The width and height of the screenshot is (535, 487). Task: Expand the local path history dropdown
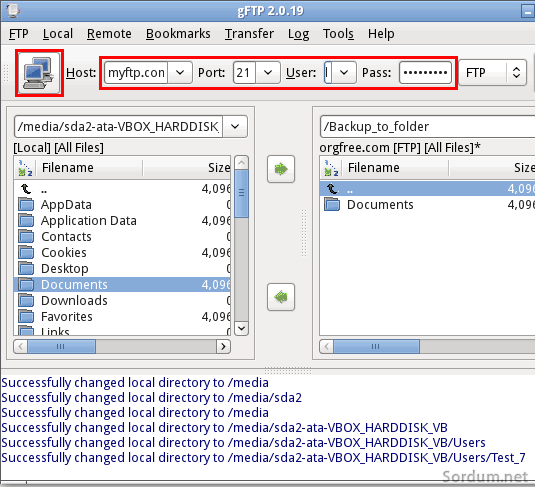point(235,127)
